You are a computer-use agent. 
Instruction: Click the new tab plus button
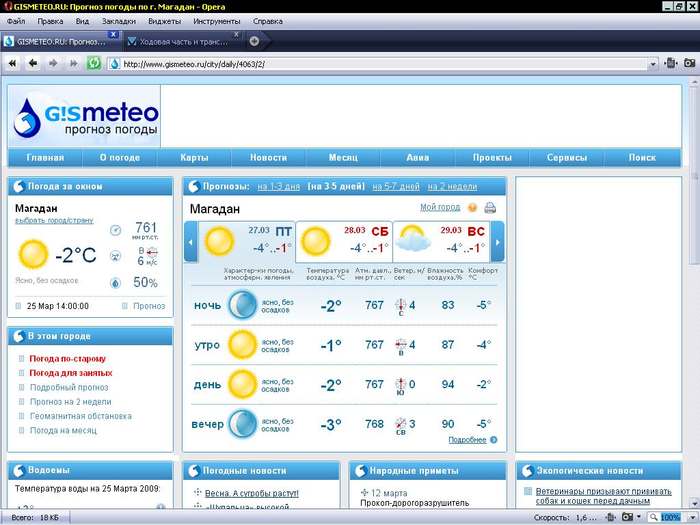click(x=254, y=41)
